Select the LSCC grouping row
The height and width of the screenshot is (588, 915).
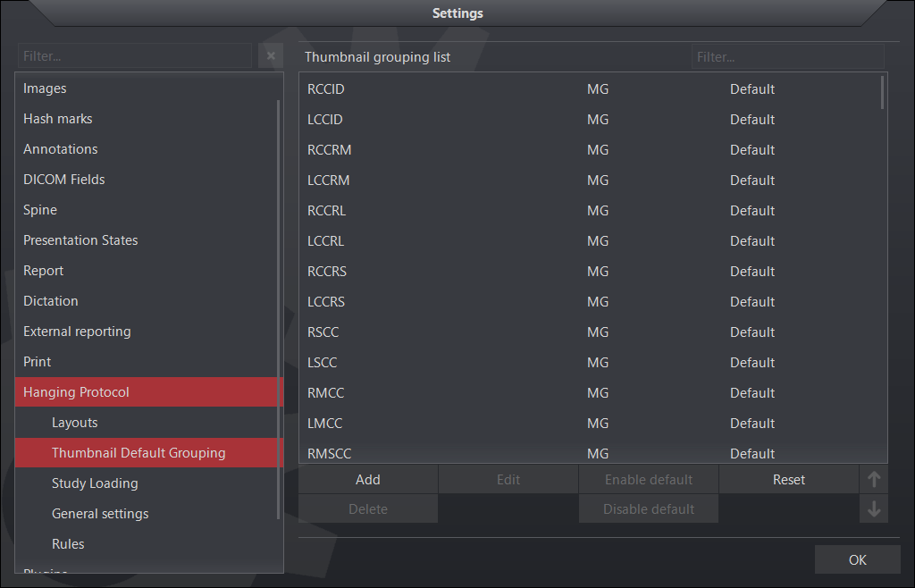click(323, 363)
